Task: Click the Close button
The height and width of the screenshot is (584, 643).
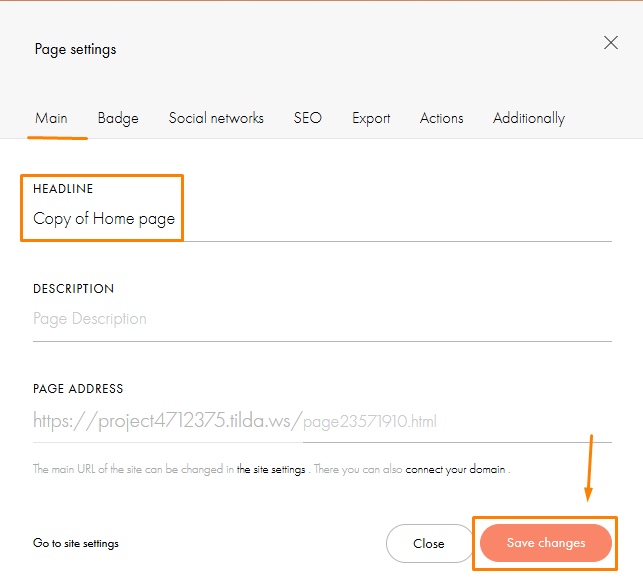Action: pyautogui.click(x=429, y=543)
